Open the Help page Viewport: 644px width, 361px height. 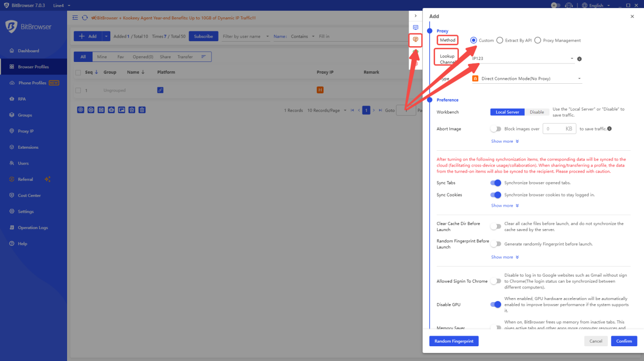[x=22, y=244]
